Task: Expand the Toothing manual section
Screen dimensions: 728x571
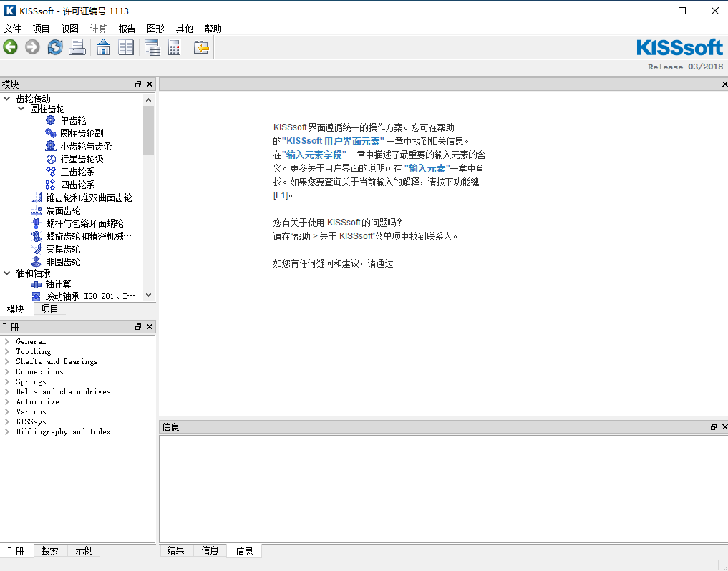Action: tap(7, 351)
